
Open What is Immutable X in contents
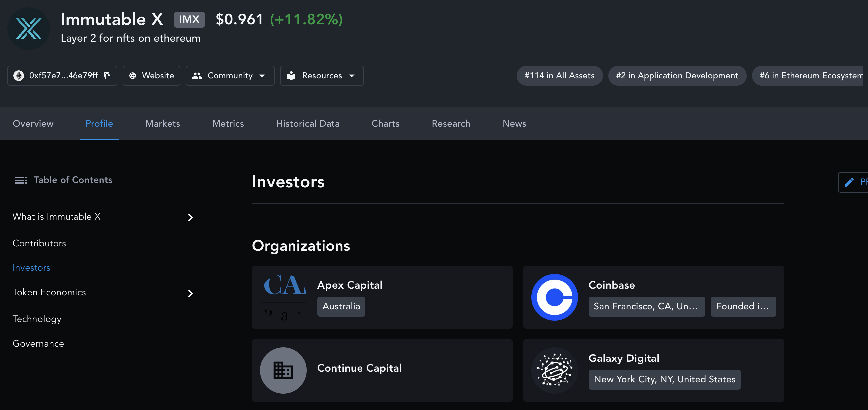tap(57, 216)
